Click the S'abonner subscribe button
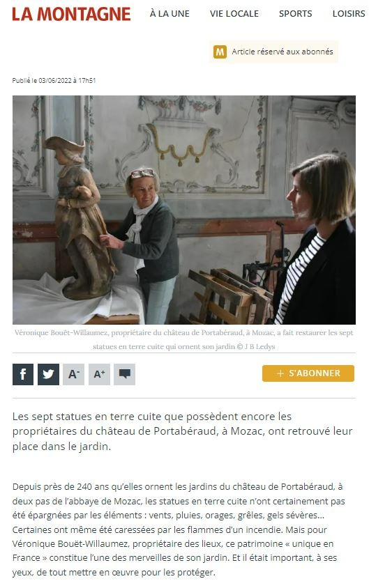This screenshot has width=369, height=588. (308, 373)
